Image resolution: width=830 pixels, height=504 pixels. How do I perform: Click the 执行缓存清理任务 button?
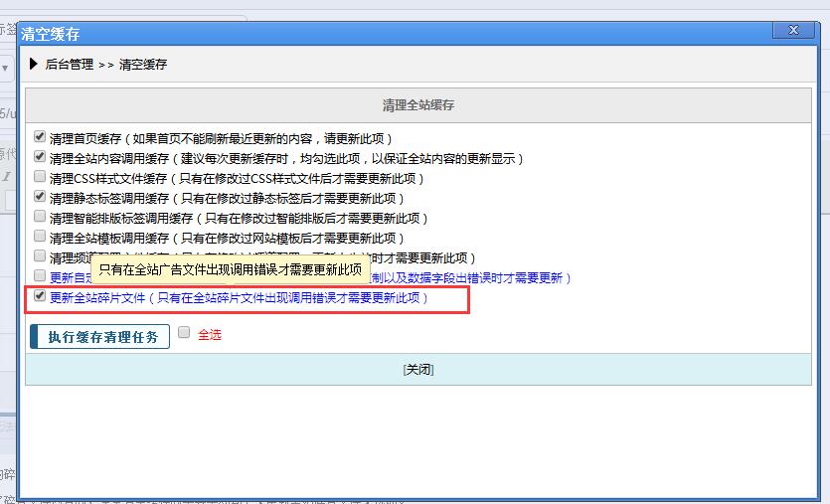pos(100,336)
